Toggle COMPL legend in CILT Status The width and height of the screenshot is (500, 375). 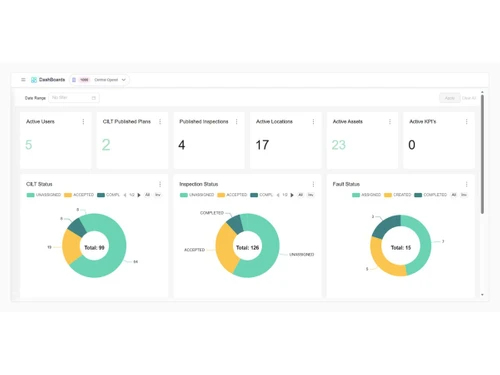[x=108, y=195]
